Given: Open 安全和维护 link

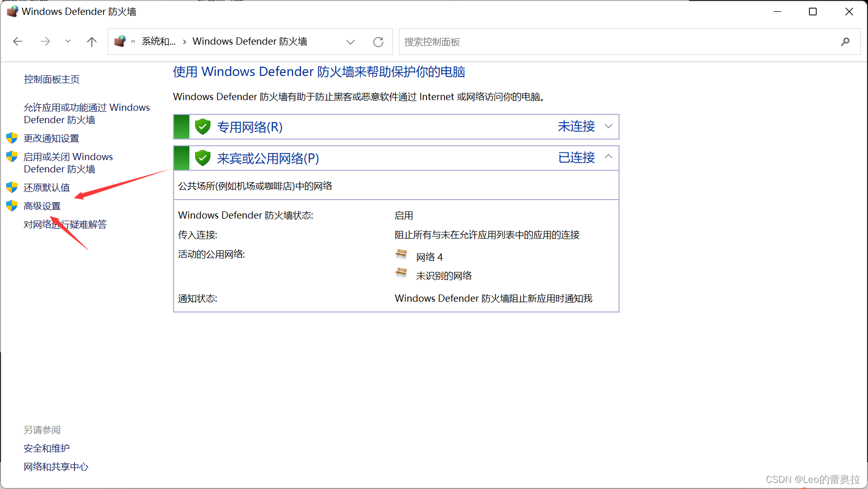Looking at the screenshot, I should (47, 448).
